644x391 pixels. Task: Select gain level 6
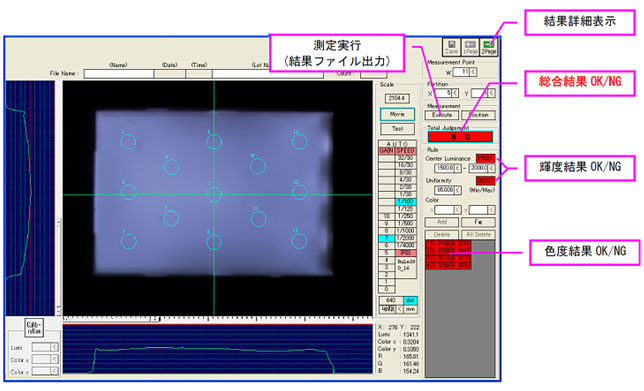click(x=386, y=245)
